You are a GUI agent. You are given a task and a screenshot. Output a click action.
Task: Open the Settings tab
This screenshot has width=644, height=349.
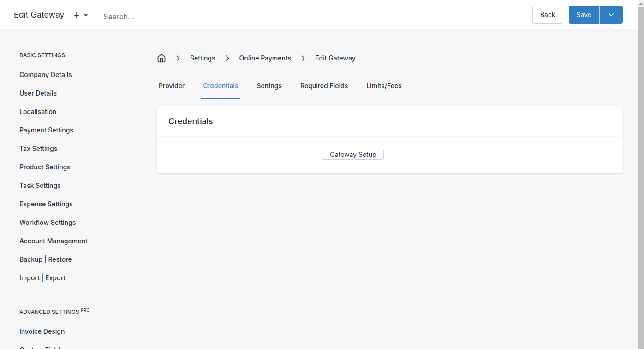pyautogui.click(x=269, y=86)
